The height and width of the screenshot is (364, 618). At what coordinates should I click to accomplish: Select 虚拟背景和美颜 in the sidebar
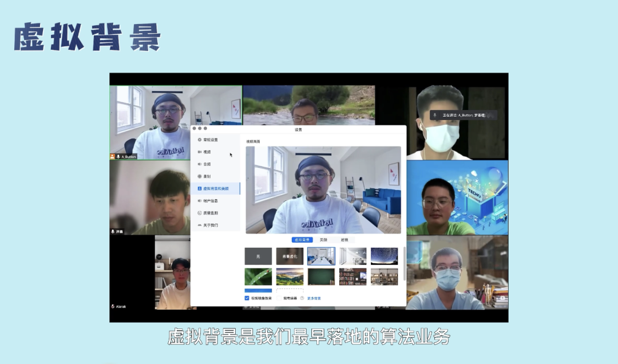click(215, 188)
